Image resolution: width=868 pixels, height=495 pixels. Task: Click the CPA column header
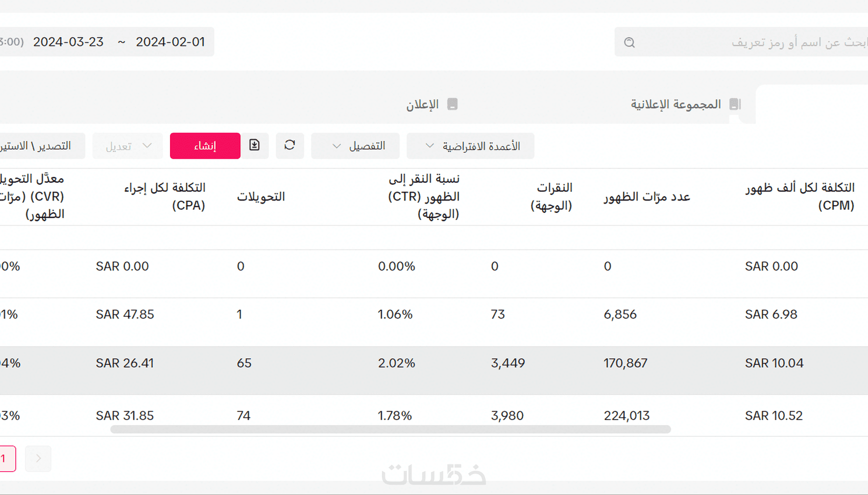coord(164,196)
